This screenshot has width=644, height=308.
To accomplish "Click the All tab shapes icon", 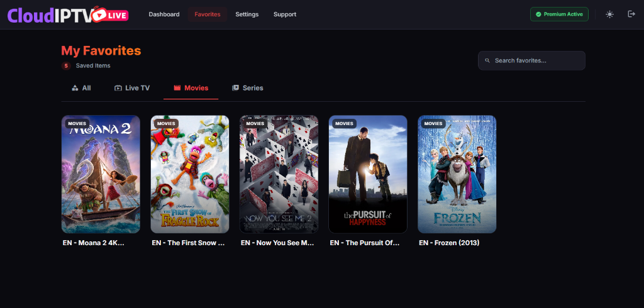I will [x=75, y=88].
